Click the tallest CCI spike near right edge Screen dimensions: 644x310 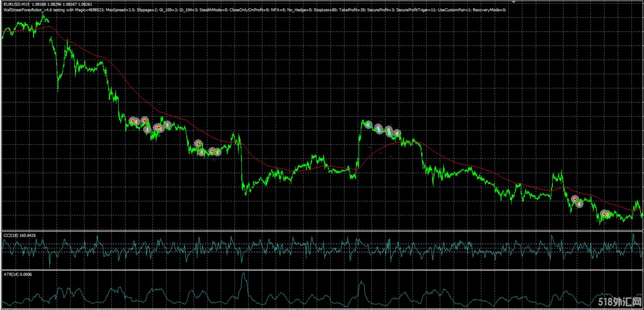point(633,234)
